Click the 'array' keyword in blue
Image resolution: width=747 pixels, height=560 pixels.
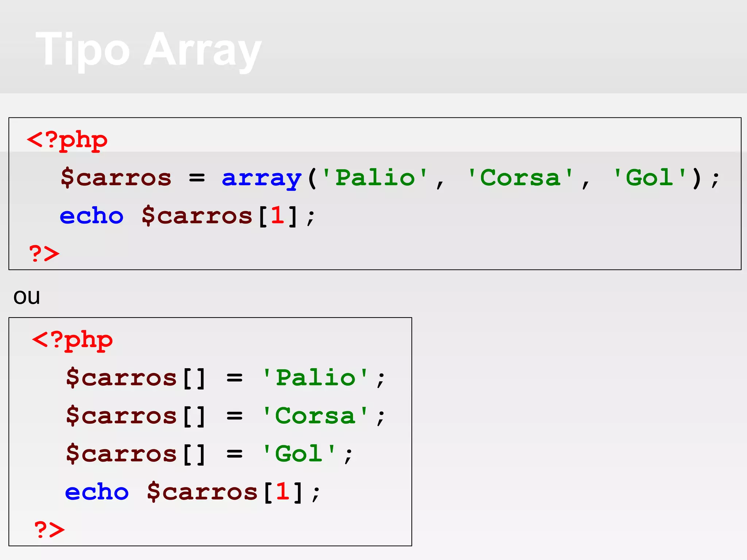pos(262,179)
